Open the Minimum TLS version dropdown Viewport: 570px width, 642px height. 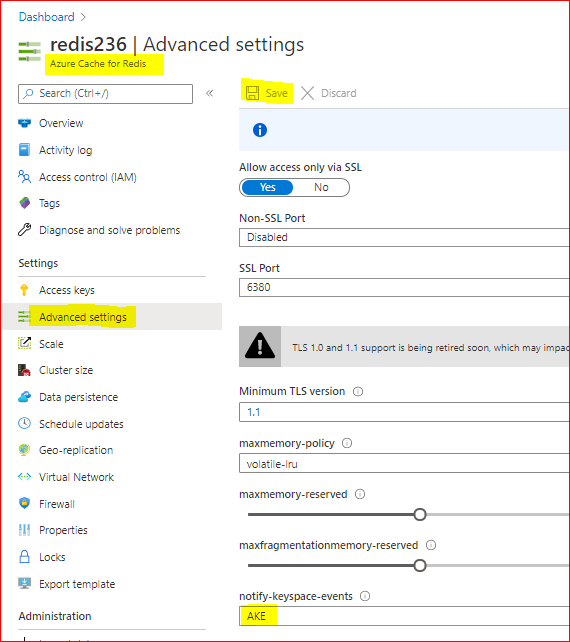tap(404, 412)
